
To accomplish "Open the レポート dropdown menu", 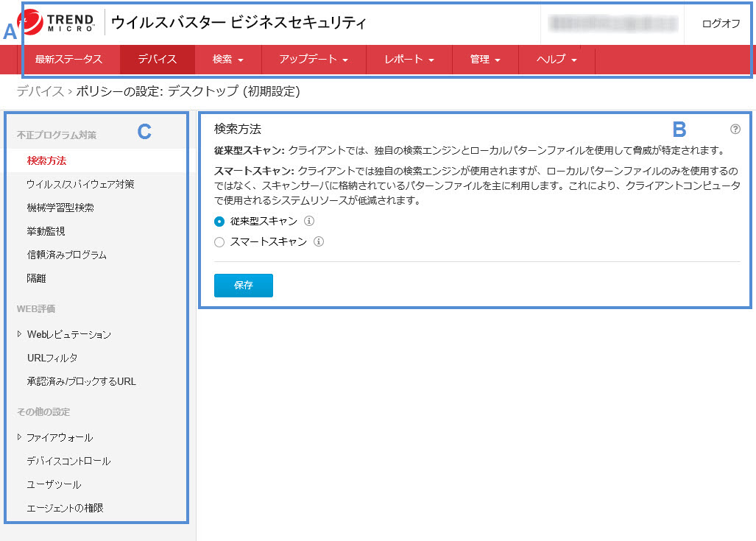I will (x=409, y=60).
